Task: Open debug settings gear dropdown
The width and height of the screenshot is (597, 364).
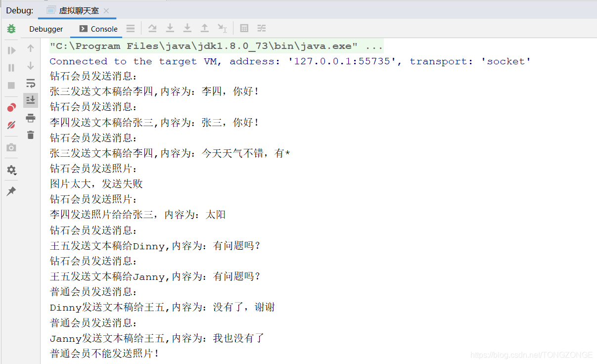Action: point(11,170)
